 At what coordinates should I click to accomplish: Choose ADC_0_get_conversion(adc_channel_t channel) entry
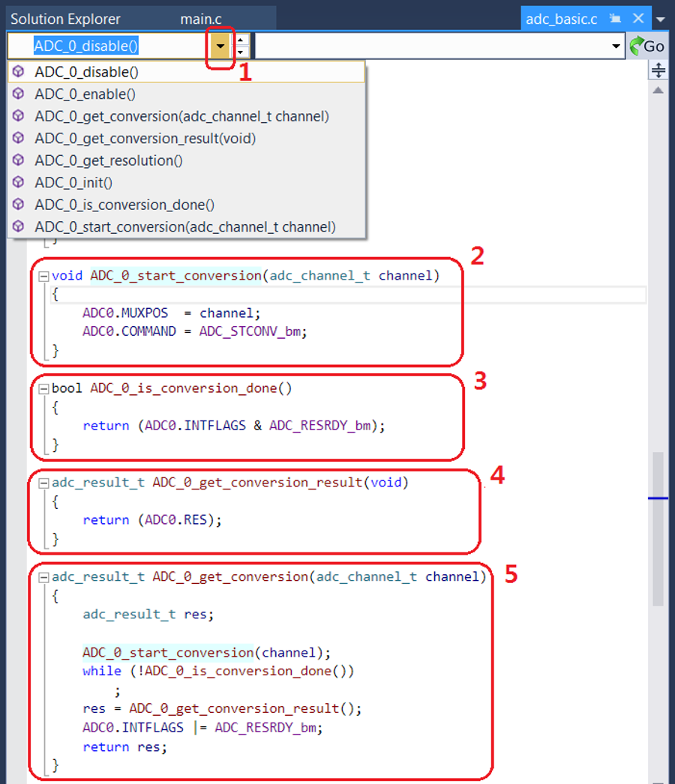point(186,116)
